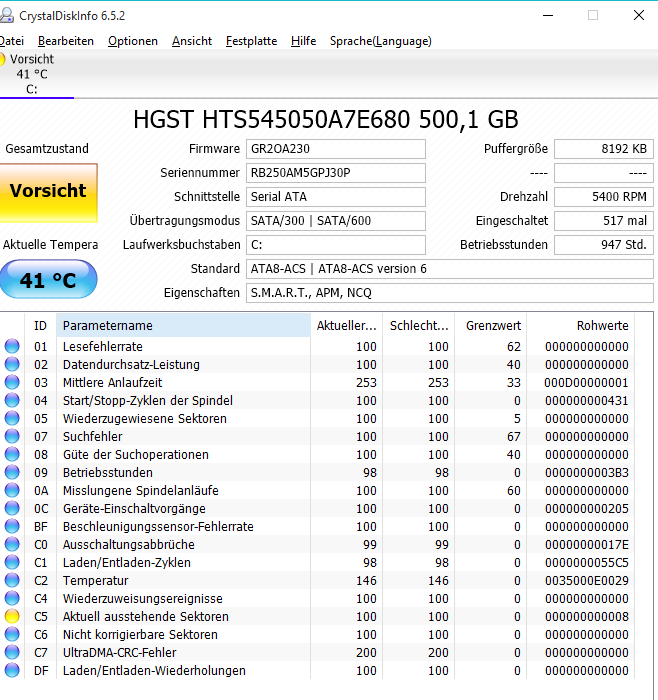Click the Drehzahl field 5400 RPM
This screenshot has height=700, width=658.
[x=604, y=197]
